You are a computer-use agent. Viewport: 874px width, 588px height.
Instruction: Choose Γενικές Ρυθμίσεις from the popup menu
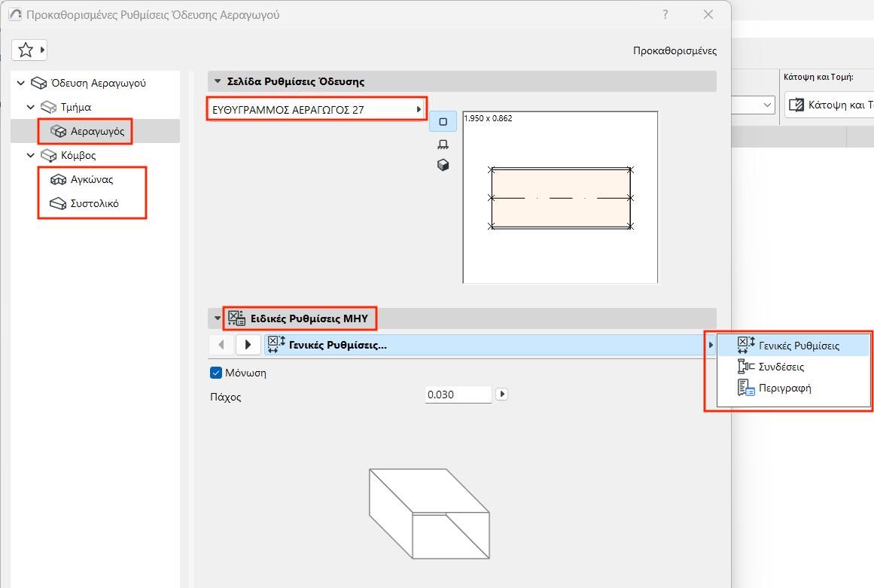click(x=793, y=345)
